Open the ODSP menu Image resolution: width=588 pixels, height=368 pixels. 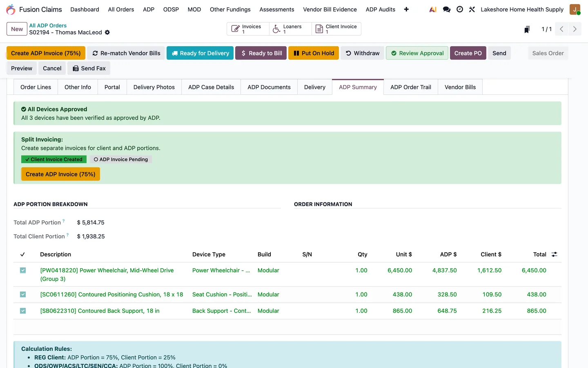(171, 9)
